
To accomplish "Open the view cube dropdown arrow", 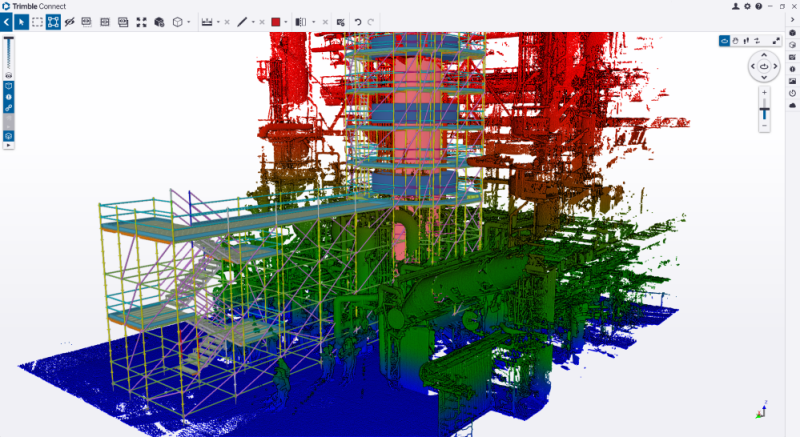I will [x=188, y=21].
